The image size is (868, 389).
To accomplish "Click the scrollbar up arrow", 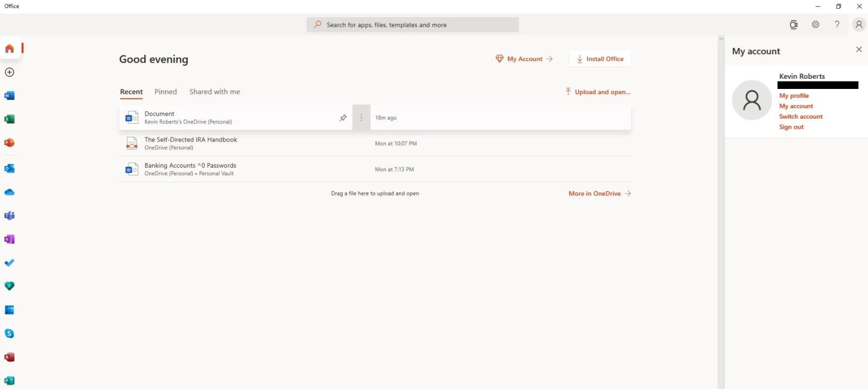I will 721,39.
